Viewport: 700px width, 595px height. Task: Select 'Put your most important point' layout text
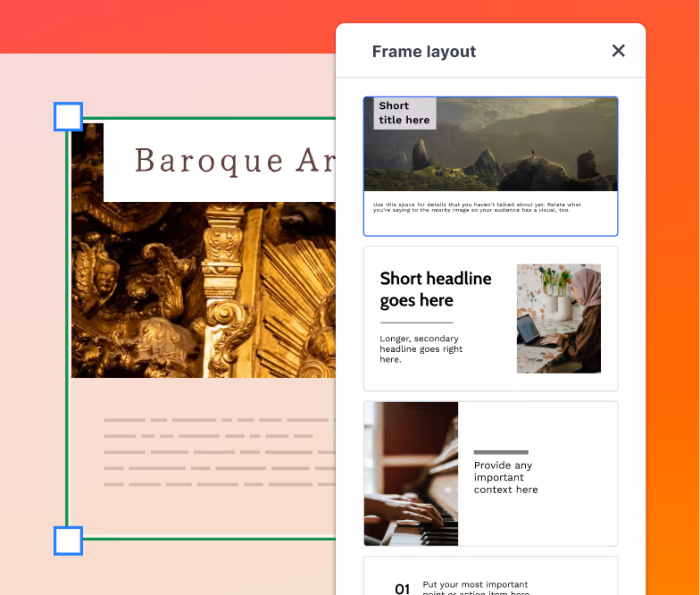coord(475,586)
